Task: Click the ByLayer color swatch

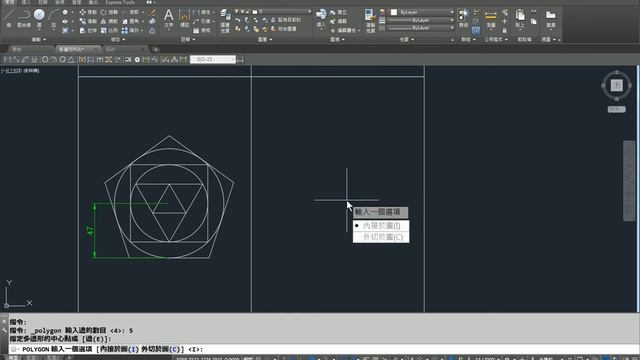Action: 394,12
